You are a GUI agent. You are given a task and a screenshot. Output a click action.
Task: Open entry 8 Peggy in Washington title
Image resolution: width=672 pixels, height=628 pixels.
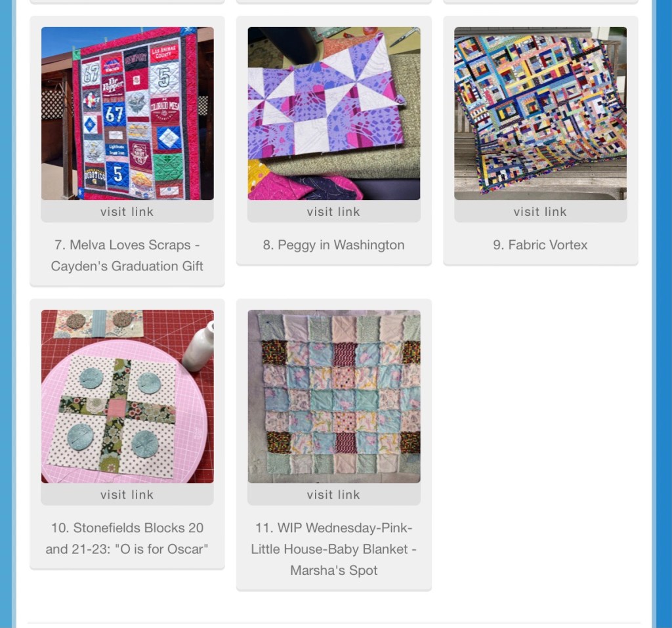point(334,245)
